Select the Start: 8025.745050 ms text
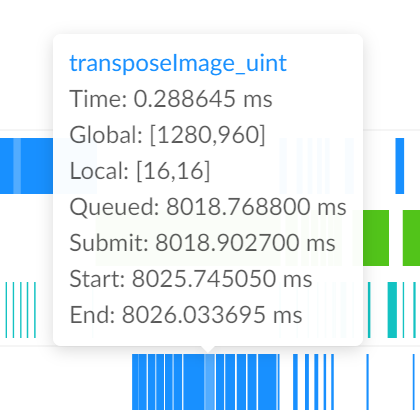 point(191,279)
